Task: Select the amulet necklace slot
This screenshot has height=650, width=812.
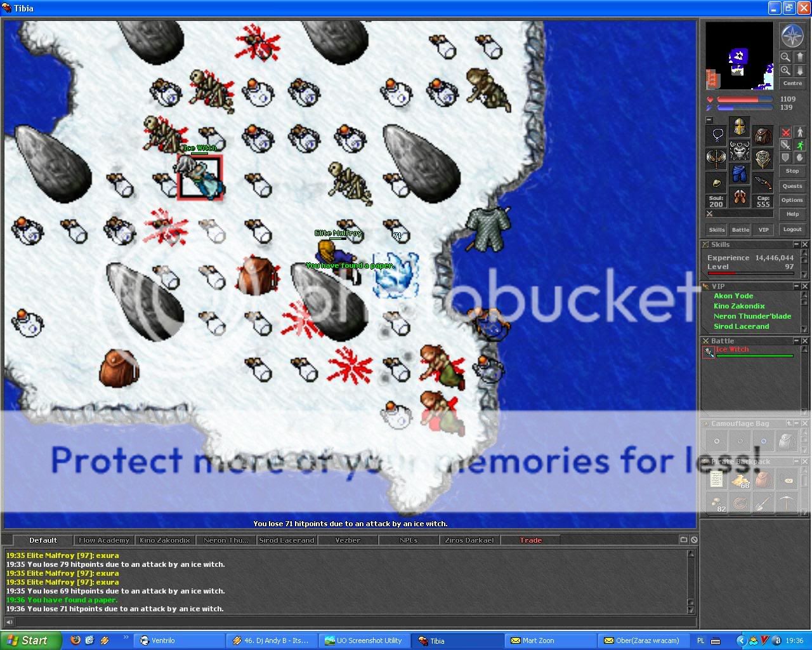Action: click(x=717, y=135)
